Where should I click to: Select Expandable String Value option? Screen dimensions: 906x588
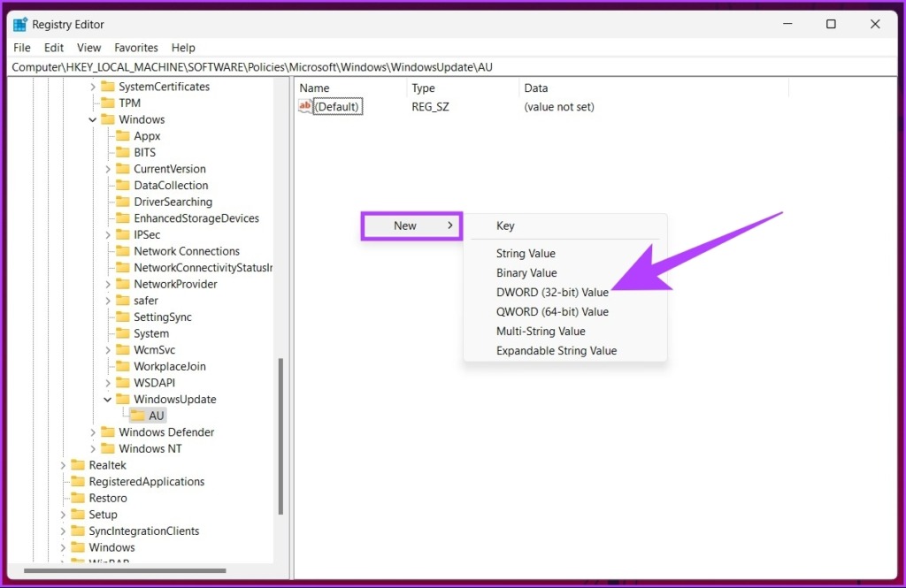(556, 351)
